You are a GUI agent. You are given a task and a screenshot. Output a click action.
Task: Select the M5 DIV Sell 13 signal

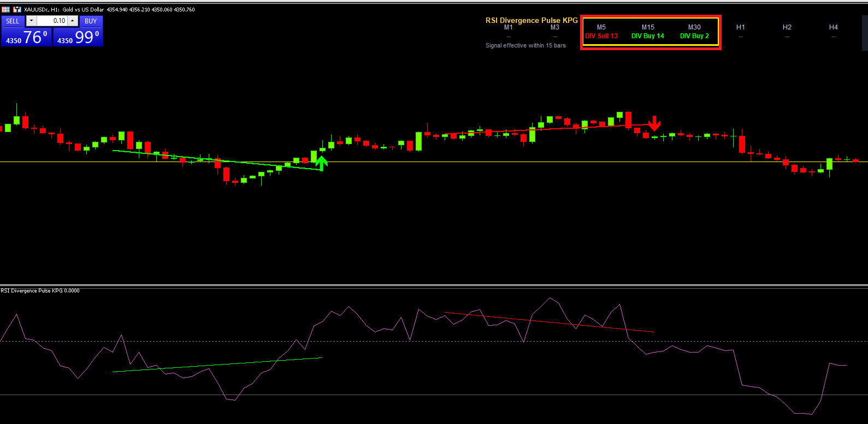601,32
